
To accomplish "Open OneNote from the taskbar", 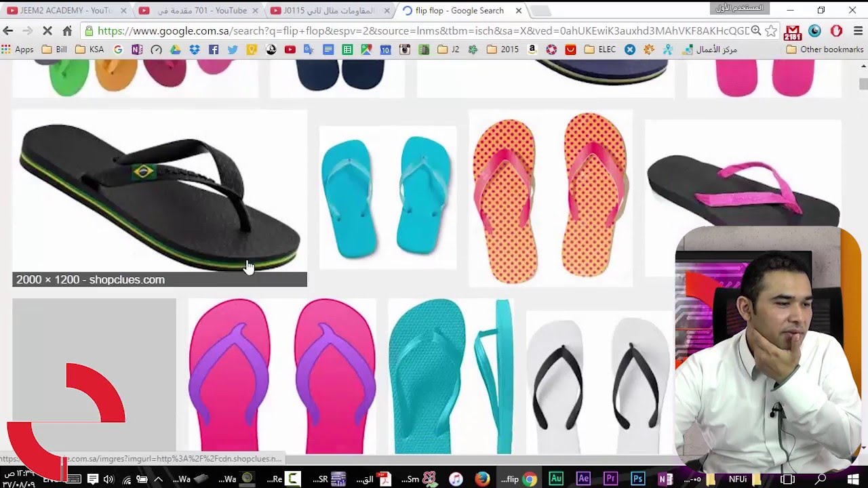I will tap(665, 479).
